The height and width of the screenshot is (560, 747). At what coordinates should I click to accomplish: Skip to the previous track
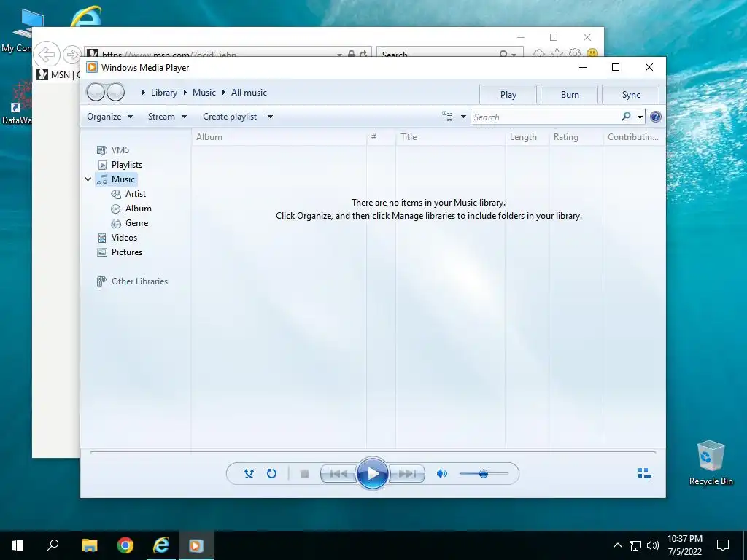click(x=338, y=474)
